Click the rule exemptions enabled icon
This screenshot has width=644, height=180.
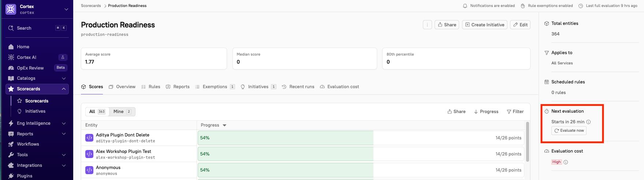(523, 6)
